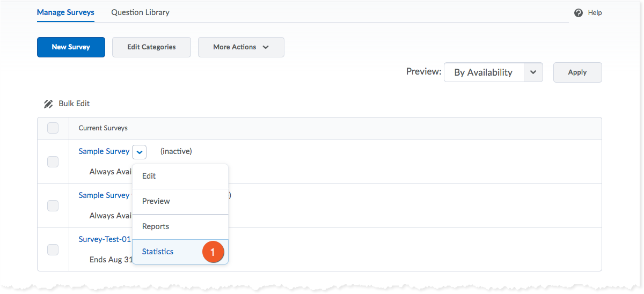Open the Manage Surveys tab
The height and width of the screenshot is (294, 644).
pyautogui.click(x=65, y=12)
